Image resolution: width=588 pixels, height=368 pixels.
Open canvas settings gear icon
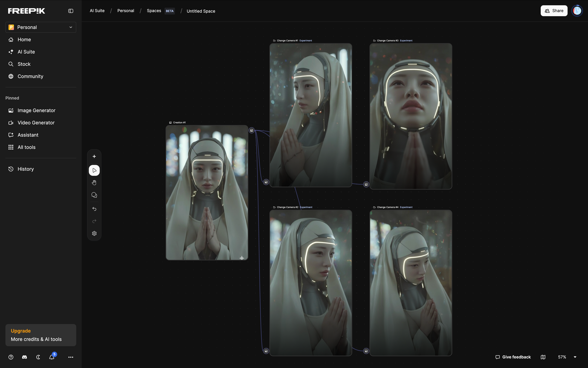click(x=94, y=233)
